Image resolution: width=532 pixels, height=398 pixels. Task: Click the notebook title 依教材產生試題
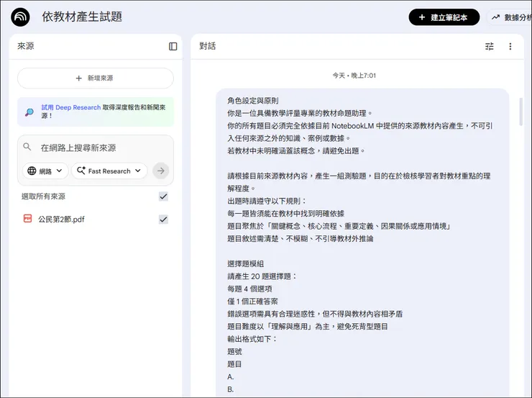tap(82, 17)
